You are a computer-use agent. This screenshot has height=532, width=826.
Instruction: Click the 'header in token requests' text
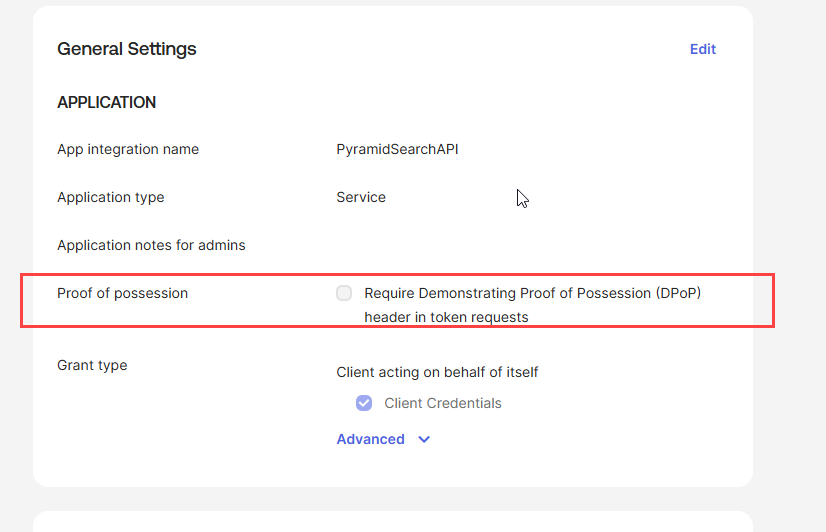[446, 317]
